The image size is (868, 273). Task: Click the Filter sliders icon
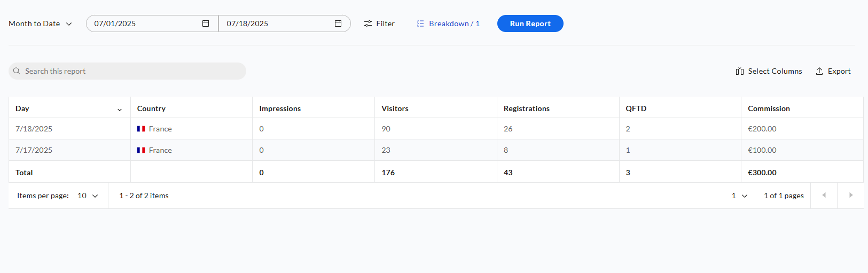point(368,24)
